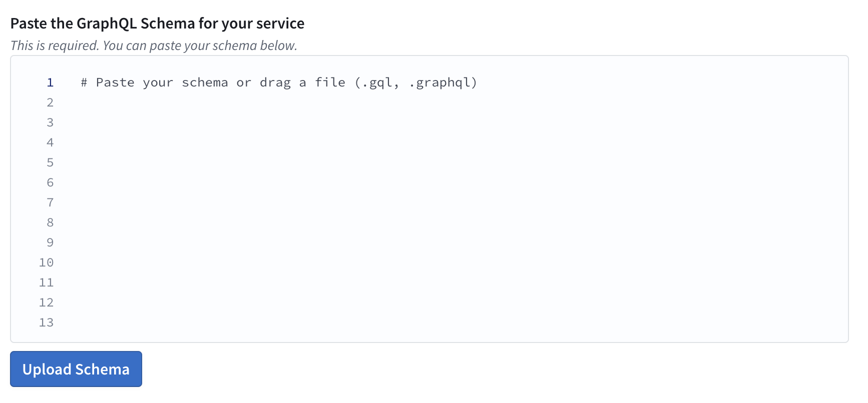Select line number 10 in the gutter
The height and width of the screenshot is (403, 868).
point(46,262)
